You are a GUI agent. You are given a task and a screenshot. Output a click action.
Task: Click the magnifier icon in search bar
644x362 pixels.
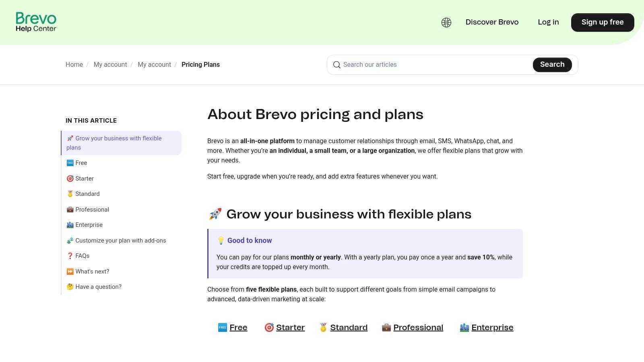[x=336, y=65]
